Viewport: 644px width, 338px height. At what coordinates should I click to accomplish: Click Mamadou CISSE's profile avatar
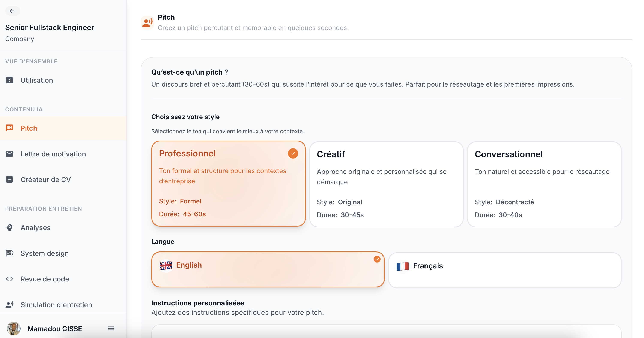[x=14, y=329]
